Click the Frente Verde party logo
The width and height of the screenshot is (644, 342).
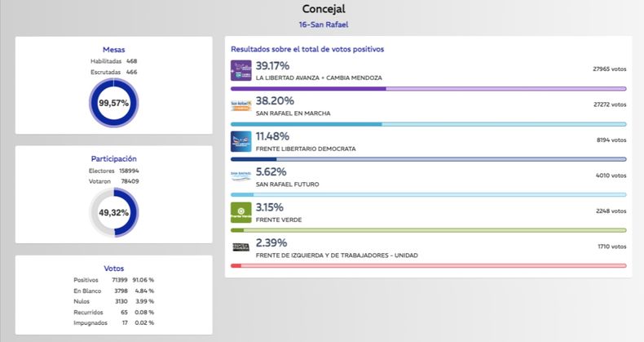(241, 212)
